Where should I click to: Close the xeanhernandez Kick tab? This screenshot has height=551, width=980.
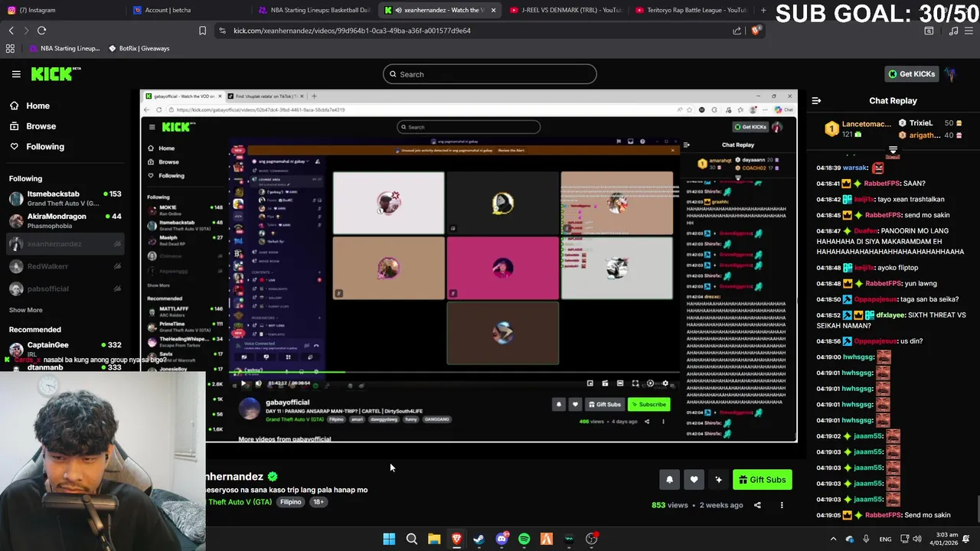[493, 10]
